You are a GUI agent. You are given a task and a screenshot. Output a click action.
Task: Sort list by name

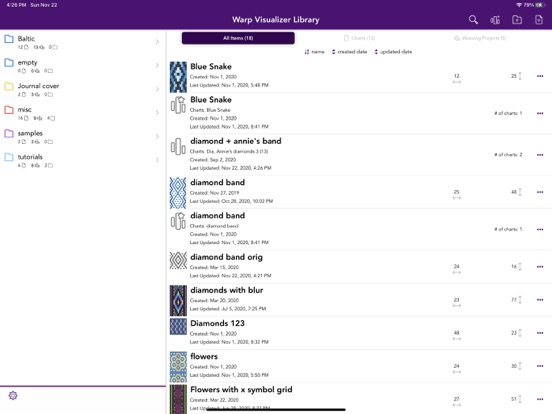(x=314, y=52)
